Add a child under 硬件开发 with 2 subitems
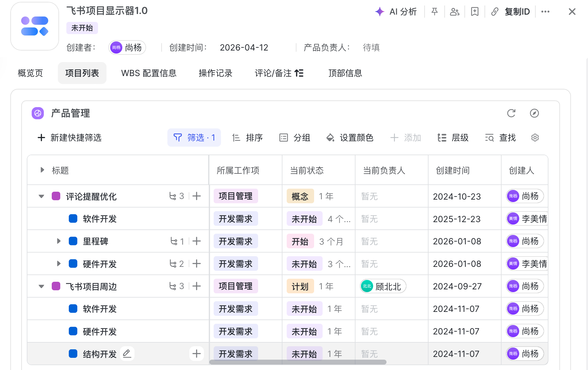This screenshot has height=370, width=588. (x=197, y=264)
